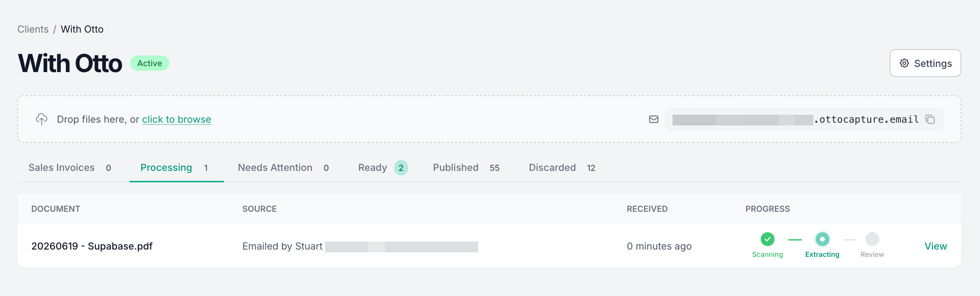Click the PROGRESS column header
The image size is (980, 296).
767,209
